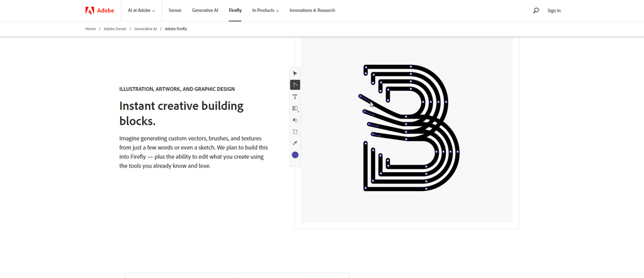Viewport: 644px width, 278px height.
Task: Select the eyedropper tool
Action: [x=295, y=143]
